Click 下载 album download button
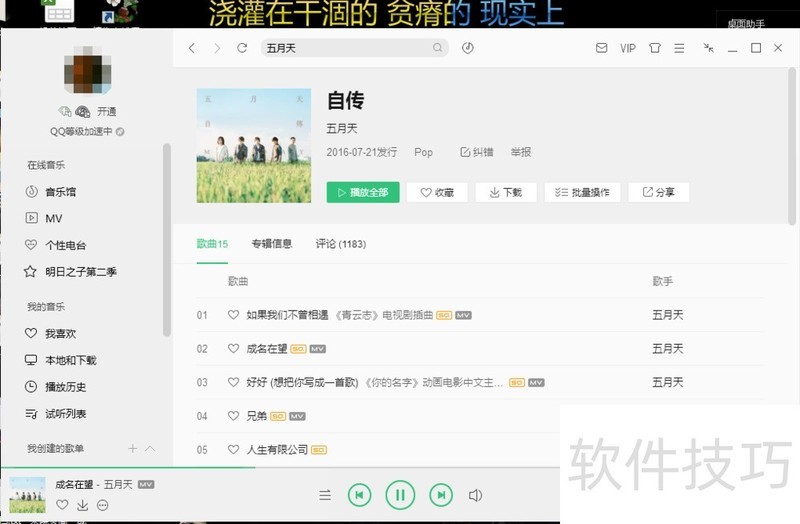800x524 pixels. tap(506, 192)
